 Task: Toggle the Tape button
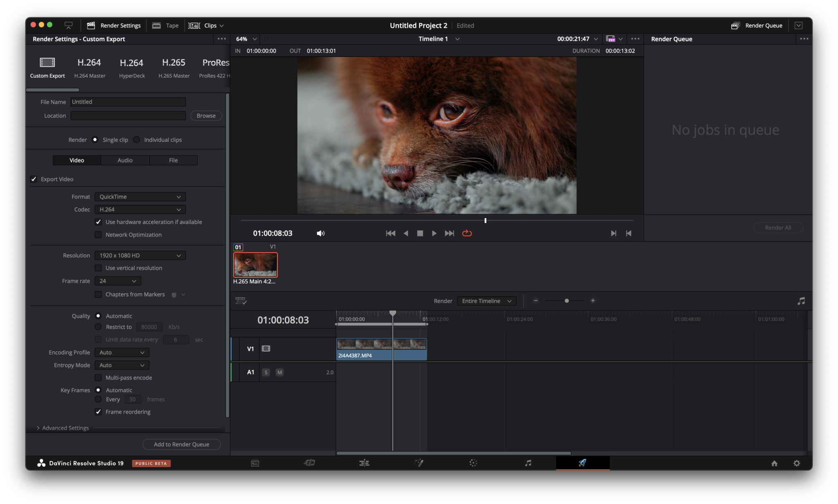(x=165, y=25)
